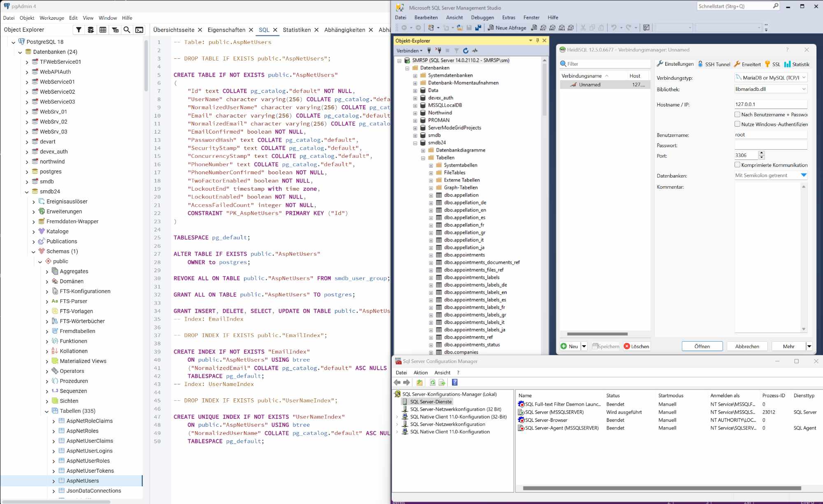Open the dropdown arrow next to Mehr button

pos(809,346)
